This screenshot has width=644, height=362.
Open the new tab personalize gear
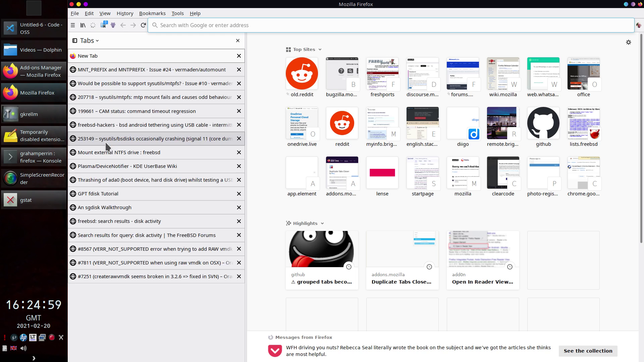pyautogui.click(x=629, y=42)
